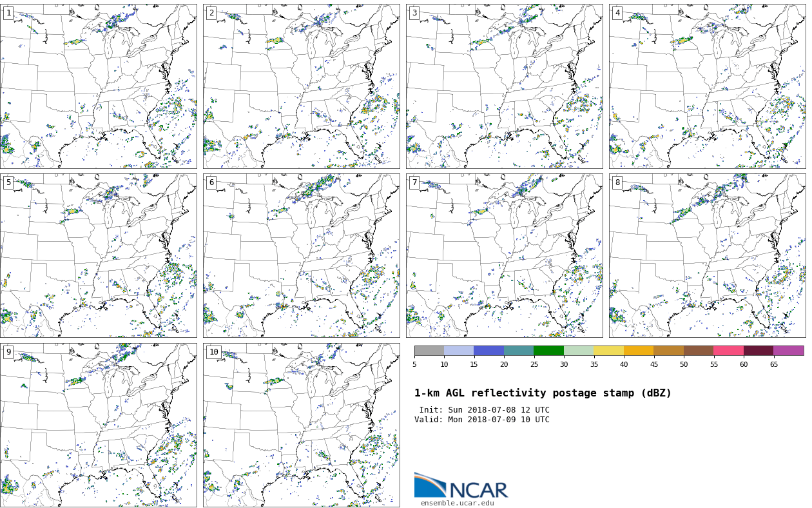
Task: Open ensemble member 2 reflectivity map
Action: point(301,86)
